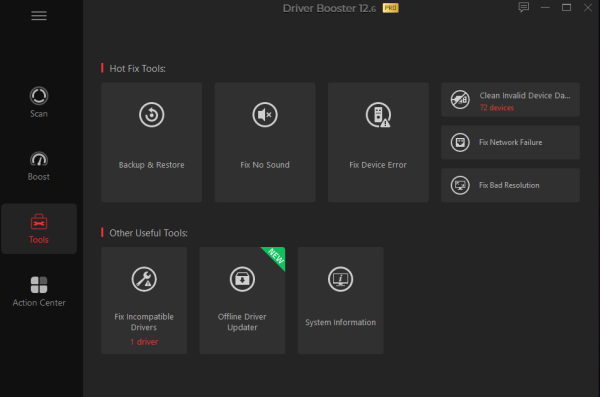
Task: Open the feedback chat icon
Action: [524, 7]
